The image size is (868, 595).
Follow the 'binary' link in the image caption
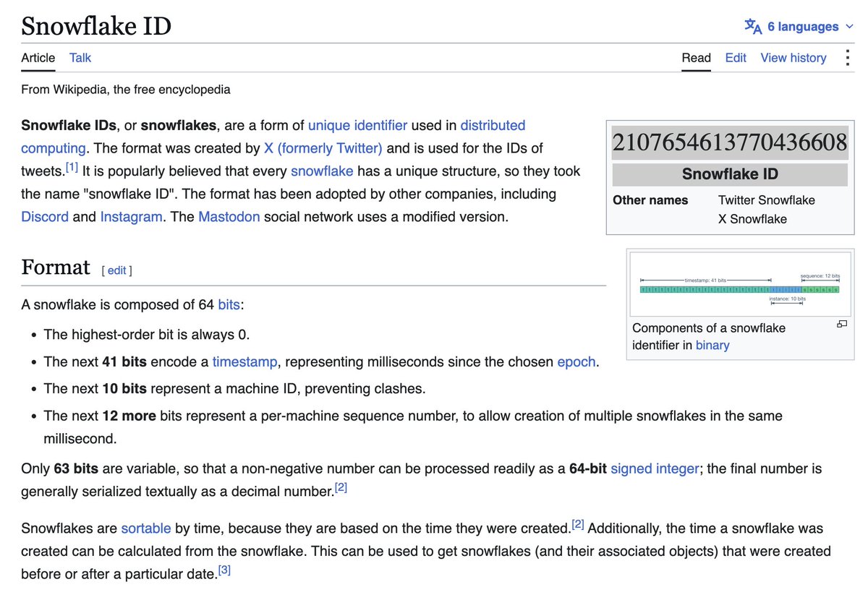(x=712, y=346)
